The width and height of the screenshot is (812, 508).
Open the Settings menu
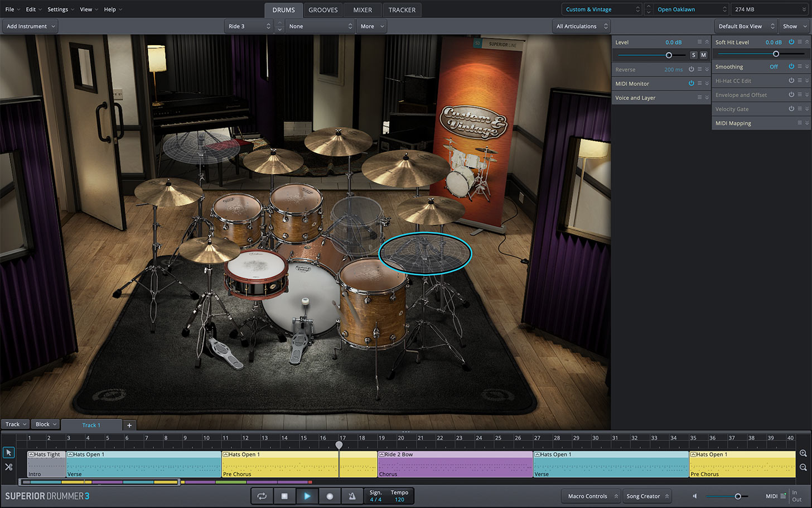(60, 9)
